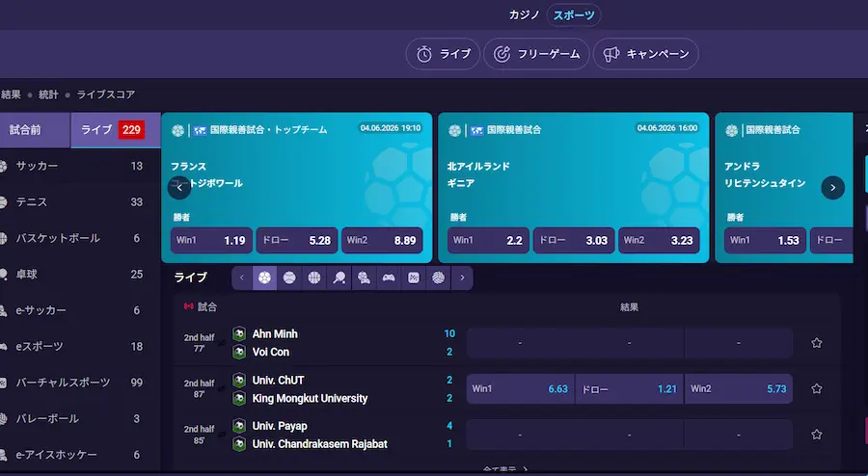The width and height of the screenshot is (868, 476).
Task: Bet ドロー 3.03 on 北アイルランド match
Action: pyautogui.click(x=574, y=241)
